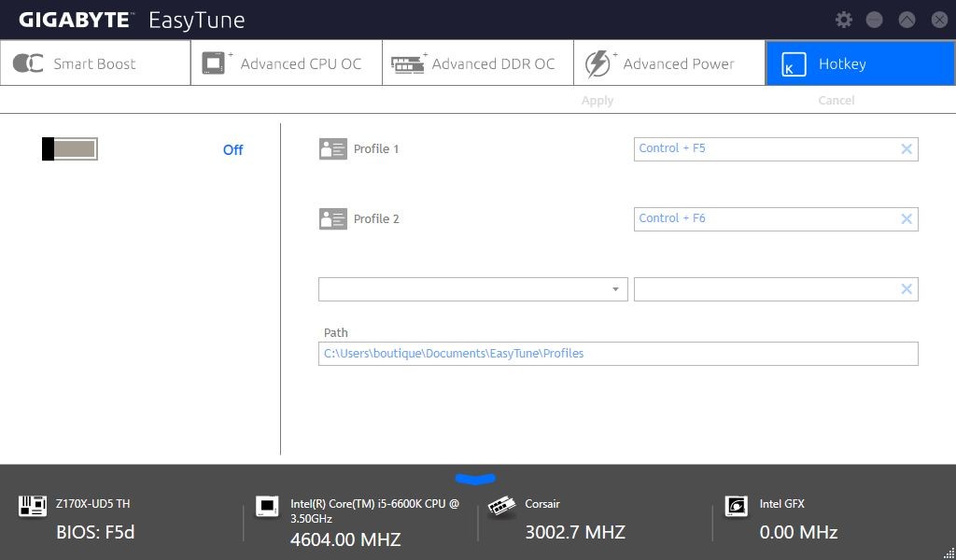956x560 pixels.
Task: Click the 0.00 MHz GPU frequency
Action: (799, 533)
